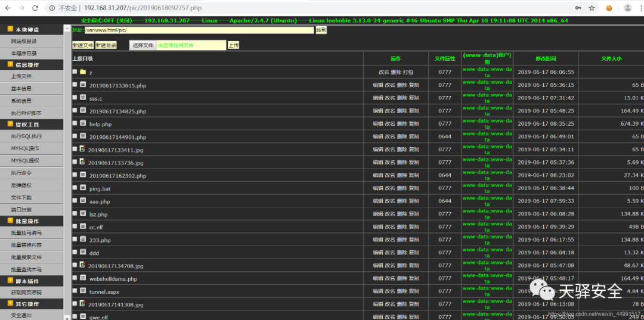Click 改名 in the help.php row
This screenshot has height=320, width=644.
390,124
